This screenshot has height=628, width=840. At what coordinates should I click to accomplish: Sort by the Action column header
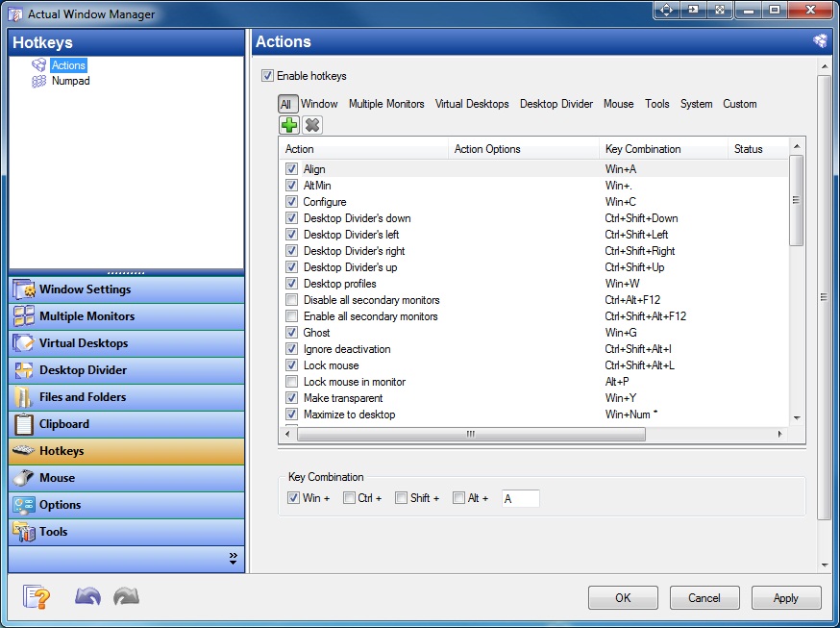(x=363, y=149)
